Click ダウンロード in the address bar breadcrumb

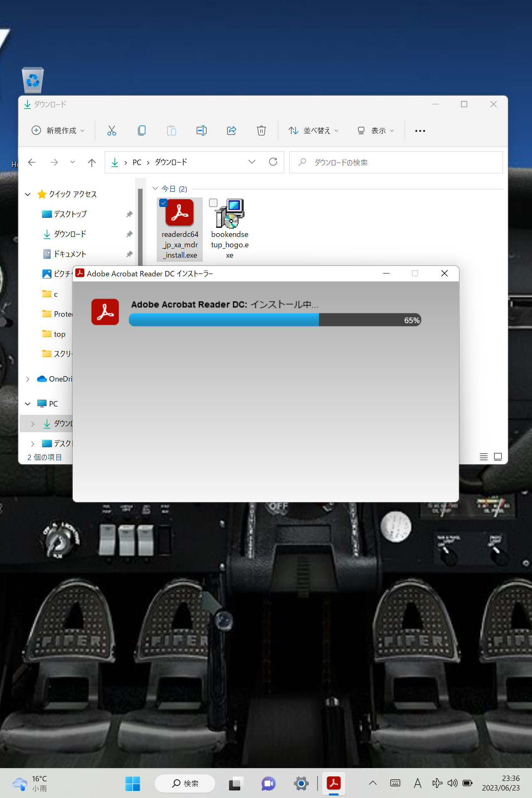click(x=171, y=162)
